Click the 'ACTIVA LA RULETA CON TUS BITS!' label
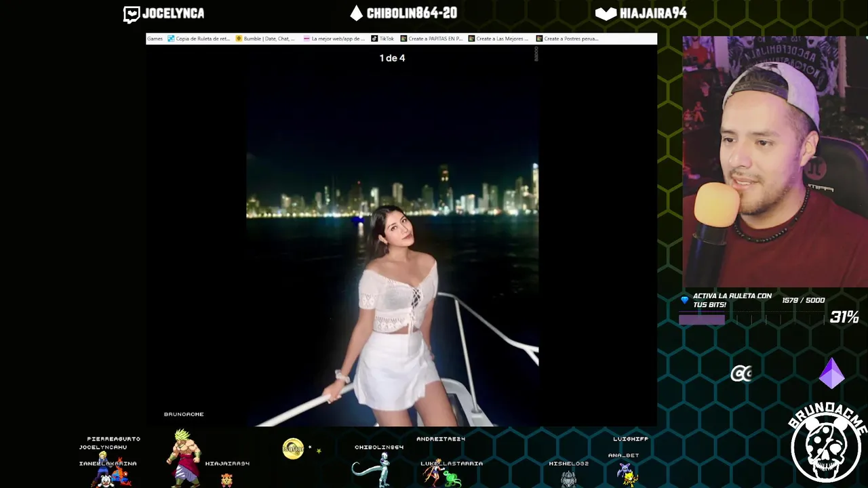This screenshot has height=488, width=868. tap(732, 300)
